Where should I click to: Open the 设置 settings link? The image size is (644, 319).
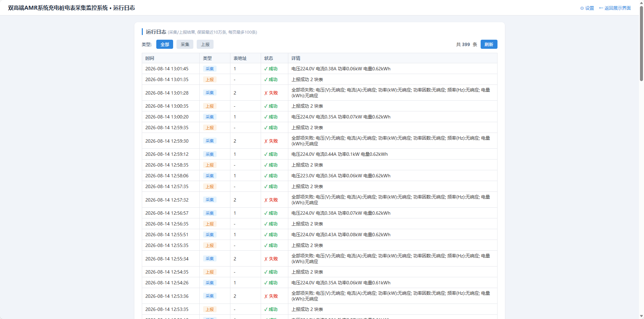(x=587, y=8)
